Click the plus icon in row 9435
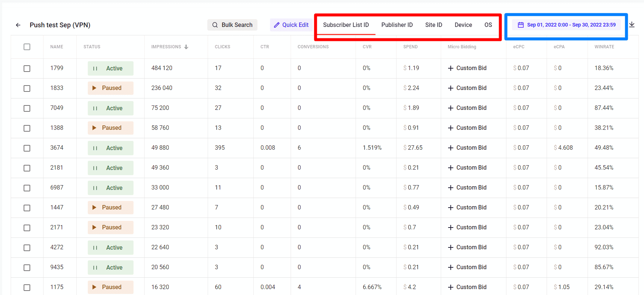The height and width of the screenshot is (295, 644). pyautogui.click(x=451, y=267)
